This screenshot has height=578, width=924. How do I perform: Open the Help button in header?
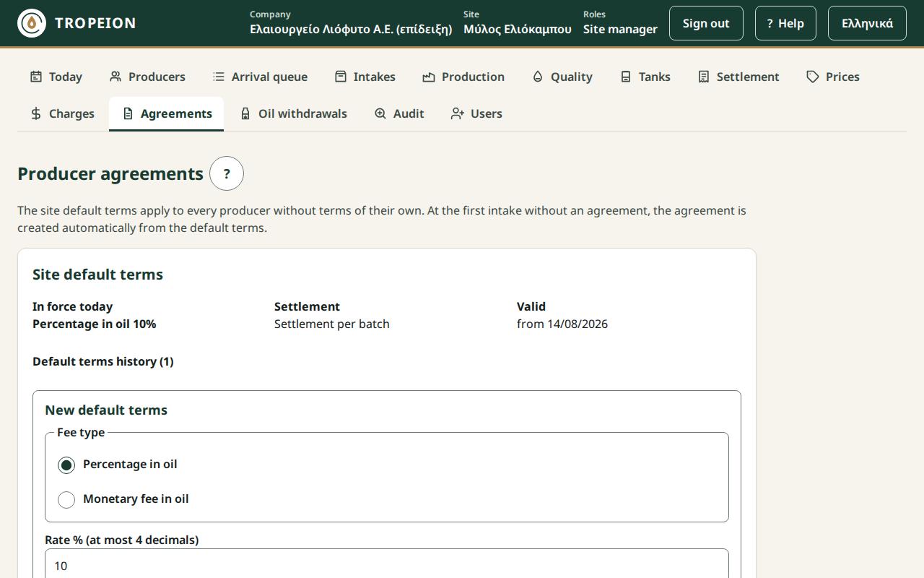click(785, 23)
